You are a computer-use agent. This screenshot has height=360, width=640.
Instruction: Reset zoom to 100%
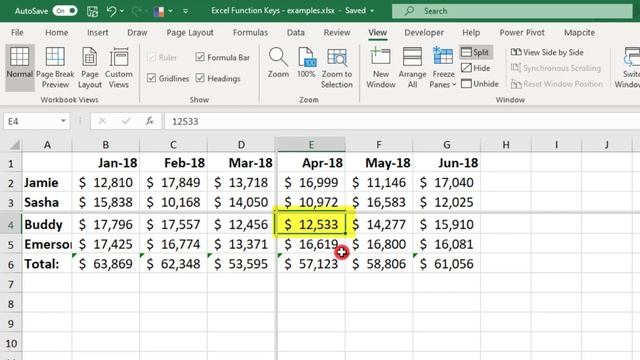[306, 63]
